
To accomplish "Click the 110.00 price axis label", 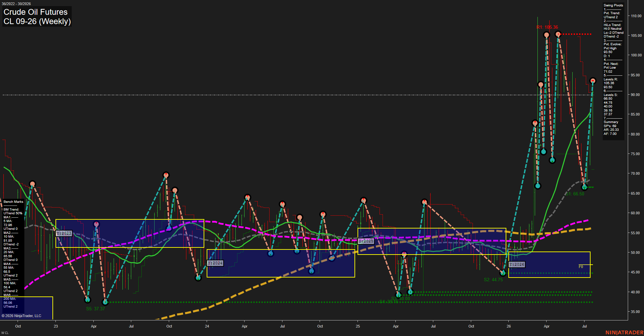I will tap(636, 16).
